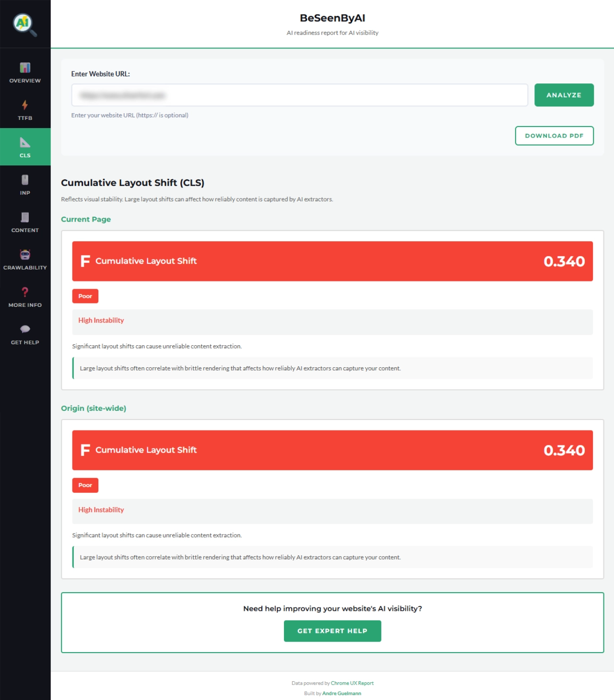
Task: Click the Get Expert Help button
Action: click(332, 631)
